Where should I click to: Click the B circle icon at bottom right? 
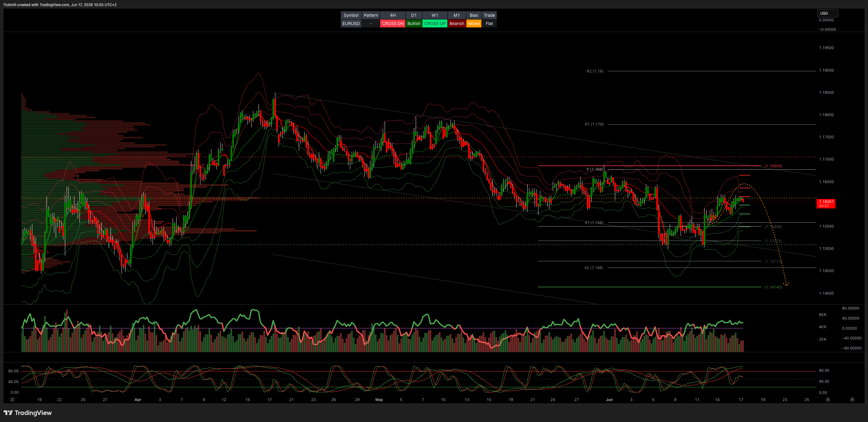[852, 399]
